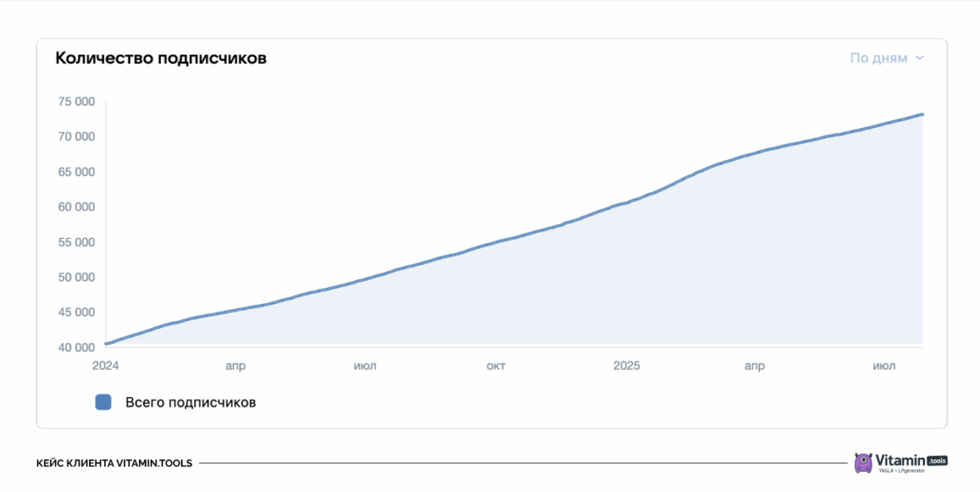Click the Количество подписчиков chart title
The image size is (980, 492).
[x=161, y=58]
